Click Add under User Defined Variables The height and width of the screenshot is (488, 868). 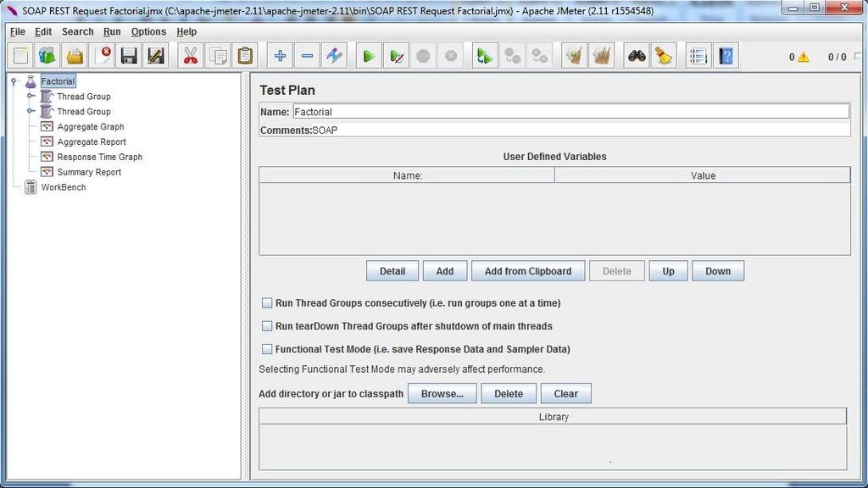coord(444,271)
